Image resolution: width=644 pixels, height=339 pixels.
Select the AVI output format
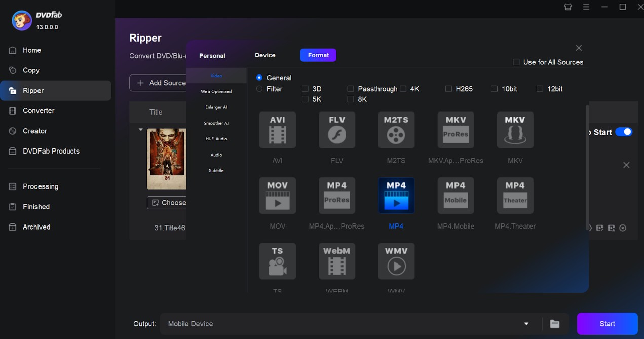tap(277, 130)
